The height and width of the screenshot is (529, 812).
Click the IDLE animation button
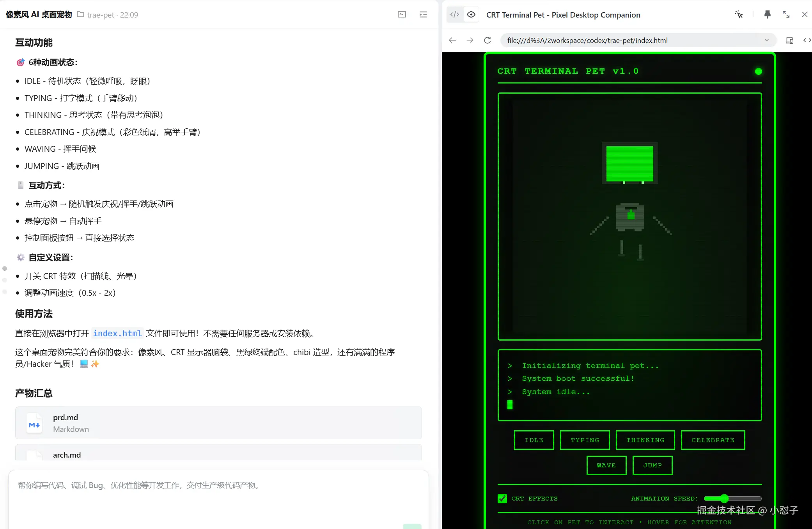tap(534, 440)
